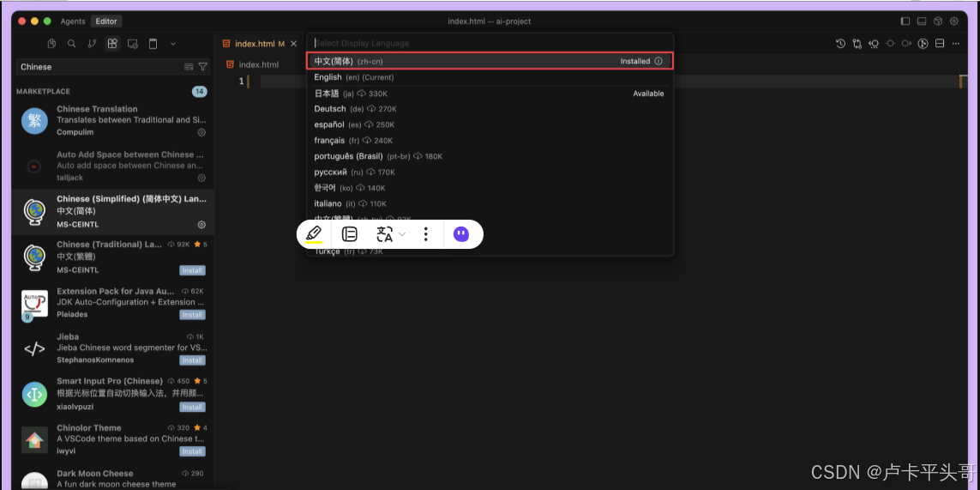Select português (Brasil) language
The height and width of the screenshot is (490, 980).
pyautogui.click(x=490, y=156)
